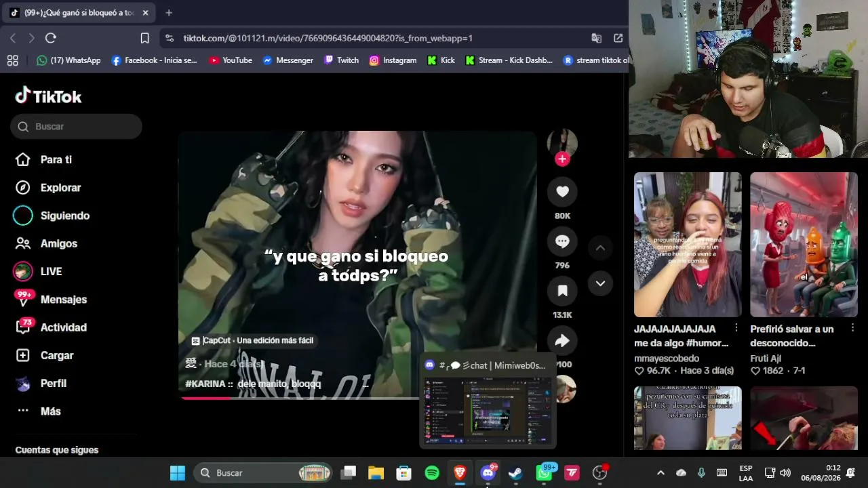The height and width of the screenshot is (488, 868).
Task: Bookmark this page in the browser toolbar
Action: tap(144, 38)
